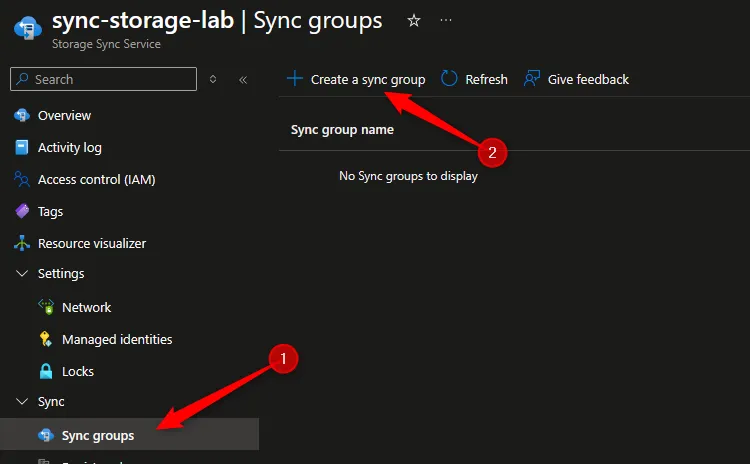Click the Sync groups cloud icon

click(46, 435)
